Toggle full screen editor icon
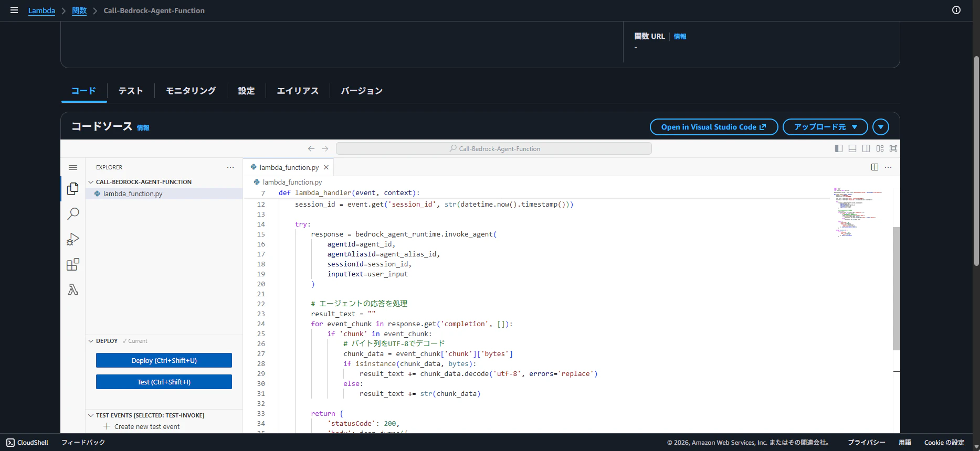 pyautogui.click(x=893, y=148)
